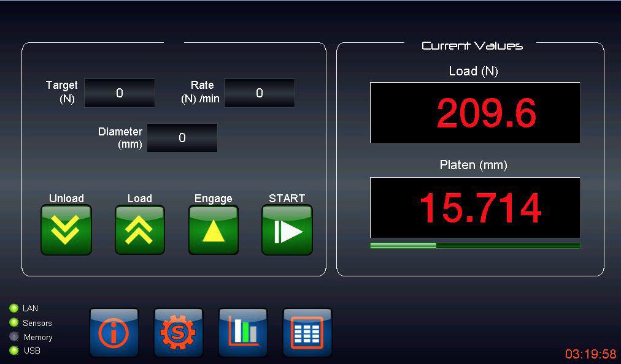Click the Diameter (mm) input field

[x=182, y=138]
